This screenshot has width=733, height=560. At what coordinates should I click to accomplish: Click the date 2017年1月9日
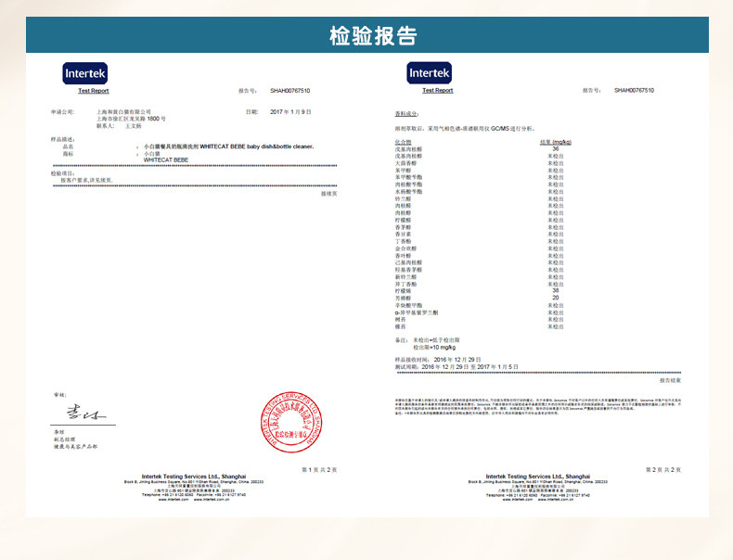coord(290,112)
